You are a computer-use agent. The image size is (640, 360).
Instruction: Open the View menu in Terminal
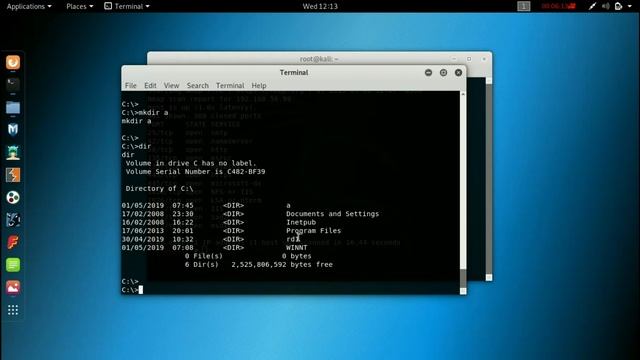tap(171, 85)
